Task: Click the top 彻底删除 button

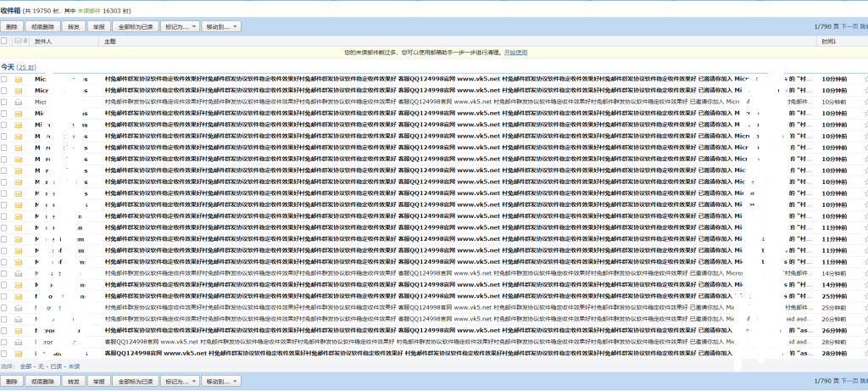Action: 43,26
